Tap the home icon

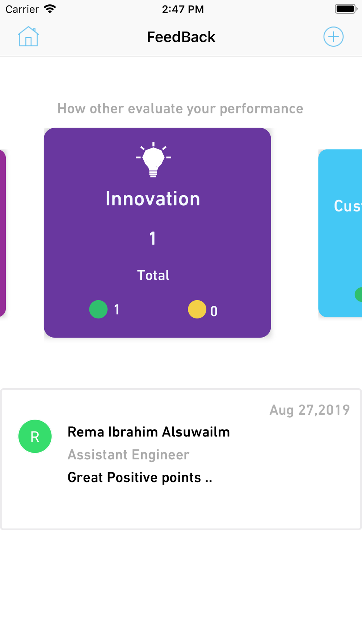click(x=28, y=37)
